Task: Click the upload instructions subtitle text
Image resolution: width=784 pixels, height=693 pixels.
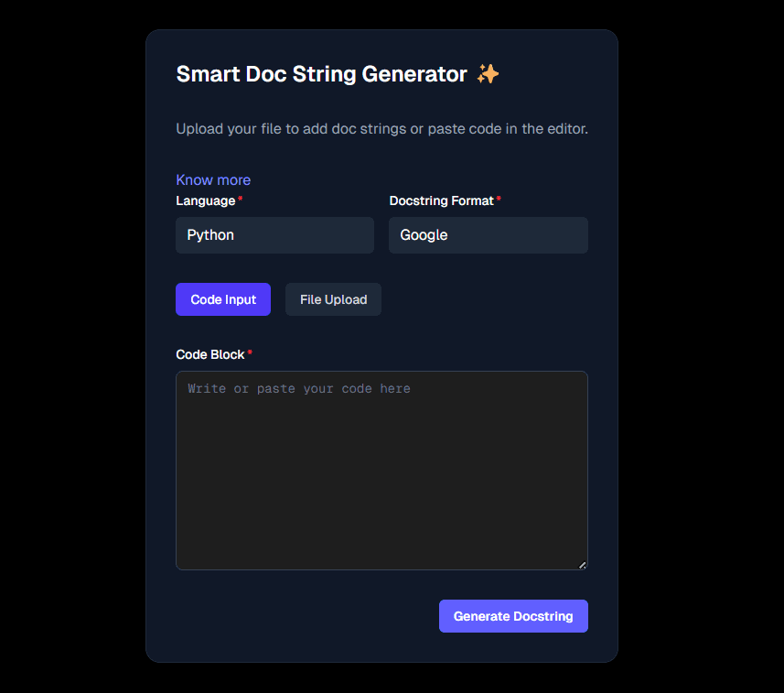Action: click(381, 129)
